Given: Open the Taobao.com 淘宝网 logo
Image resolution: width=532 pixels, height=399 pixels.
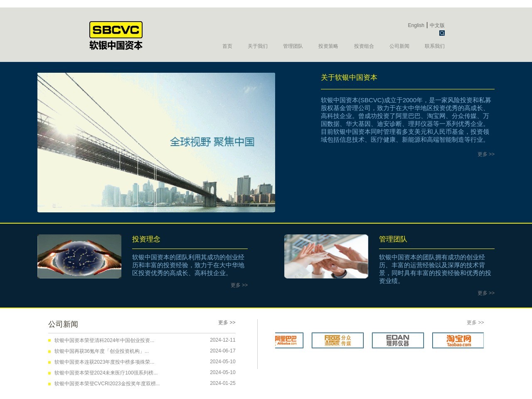Looking at the screenshot, I should click(x=458, y=340).
